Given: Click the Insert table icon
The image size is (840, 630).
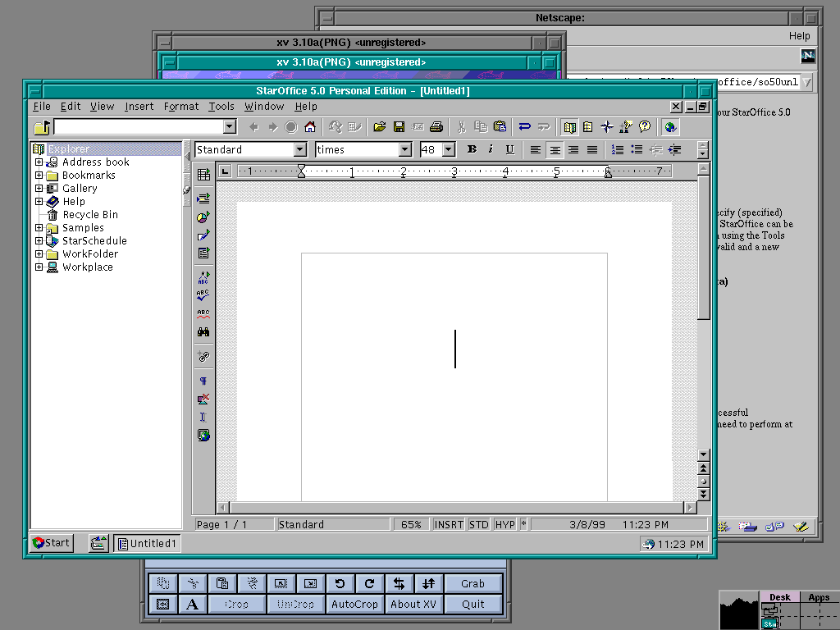Looking at the screenshot, I should tap(203, 175).
